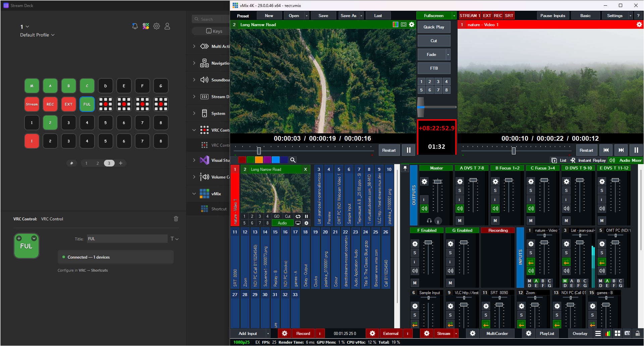
Task: Open Stream Deck preferences gear icon
Action: [x=157, y=26]
